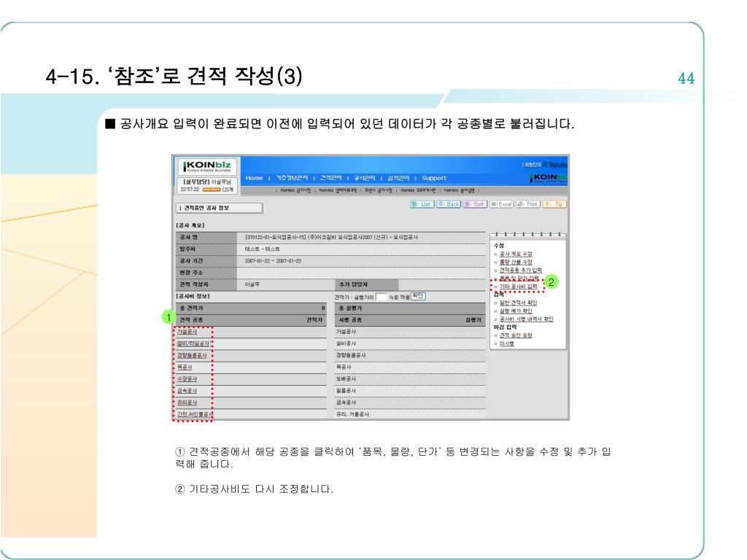Click the orange new-message badge by (2)개
Screen dimensions: 747x560
211,190
